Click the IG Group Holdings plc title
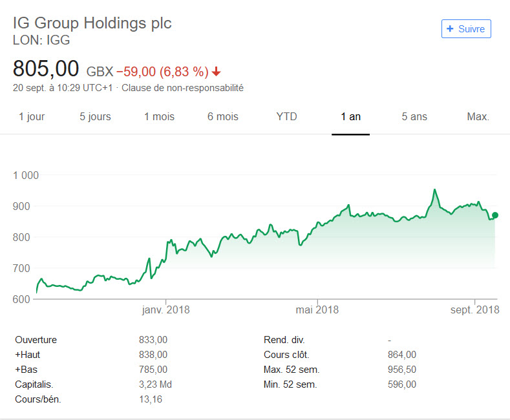The image size is (510, 420). point(92,23)
